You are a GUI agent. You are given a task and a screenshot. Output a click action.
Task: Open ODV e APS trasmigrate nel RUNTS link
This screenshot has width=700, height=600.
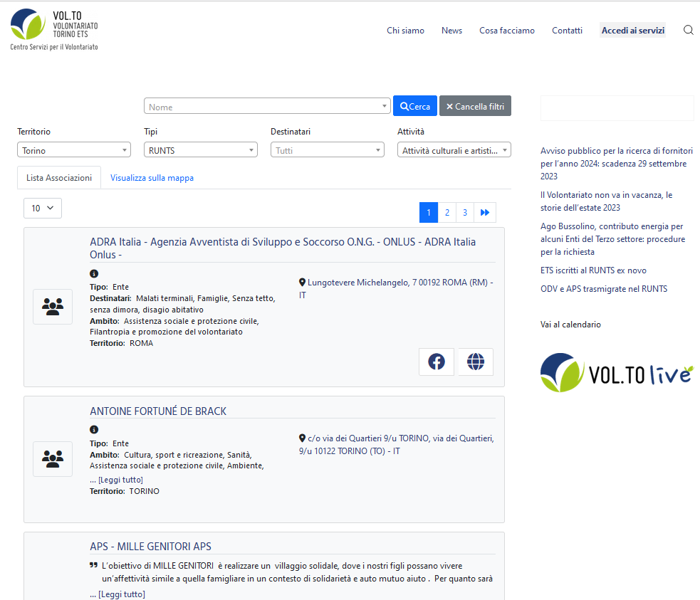pos(604,289)
